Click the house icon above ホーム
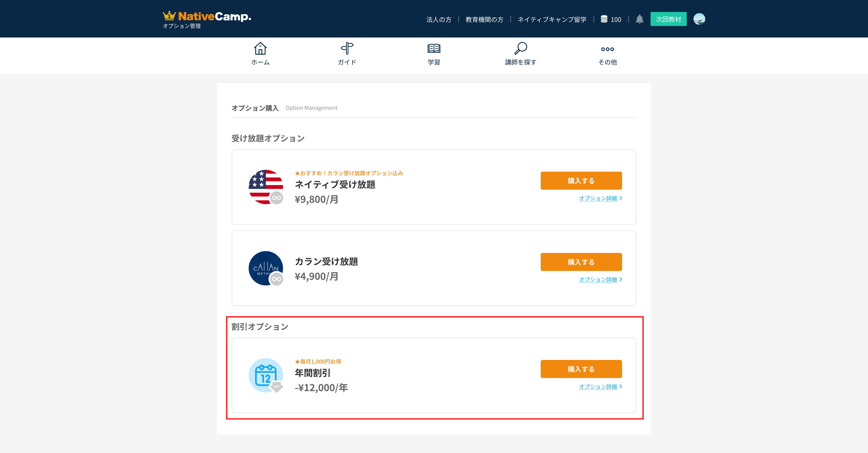Viewport: 868px width, 453px height. 260,49
